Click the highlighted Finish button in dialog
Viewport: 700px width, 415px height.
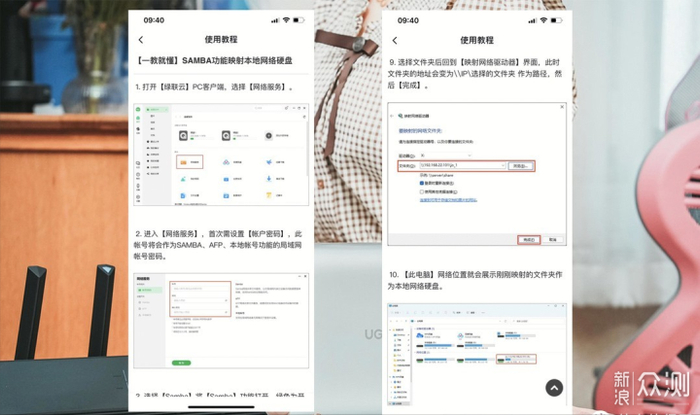click(x=529, y=240)
